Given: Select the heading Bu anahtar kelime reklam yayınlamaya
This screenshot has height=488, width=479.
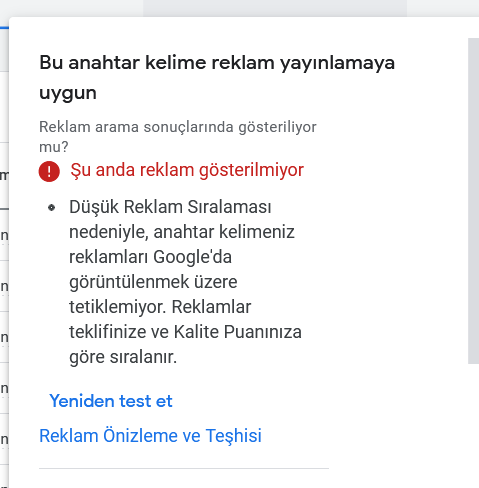Looking at the screenshot, I should pos(217,63).
